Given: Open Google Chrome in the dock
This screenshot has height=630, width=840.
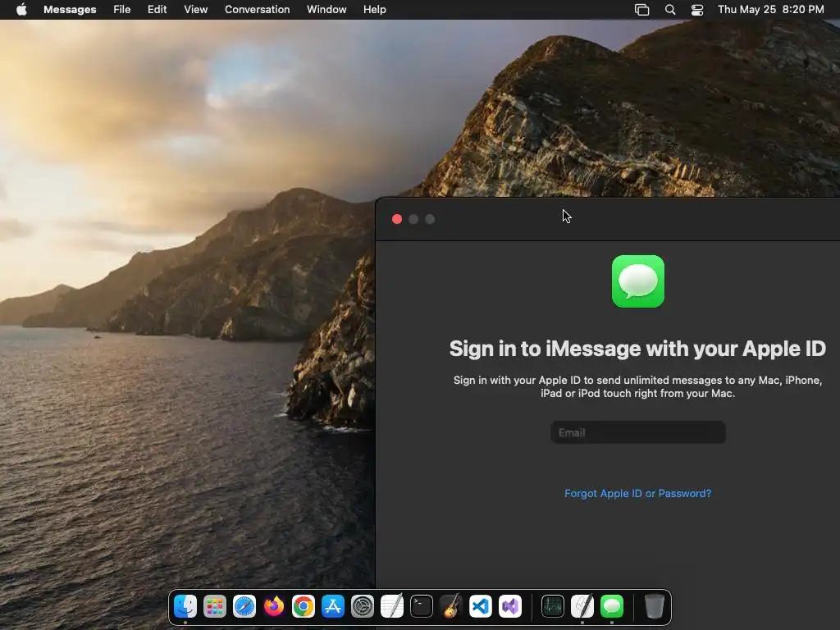Looking at the screenshot, I should [x=304, y=606].
